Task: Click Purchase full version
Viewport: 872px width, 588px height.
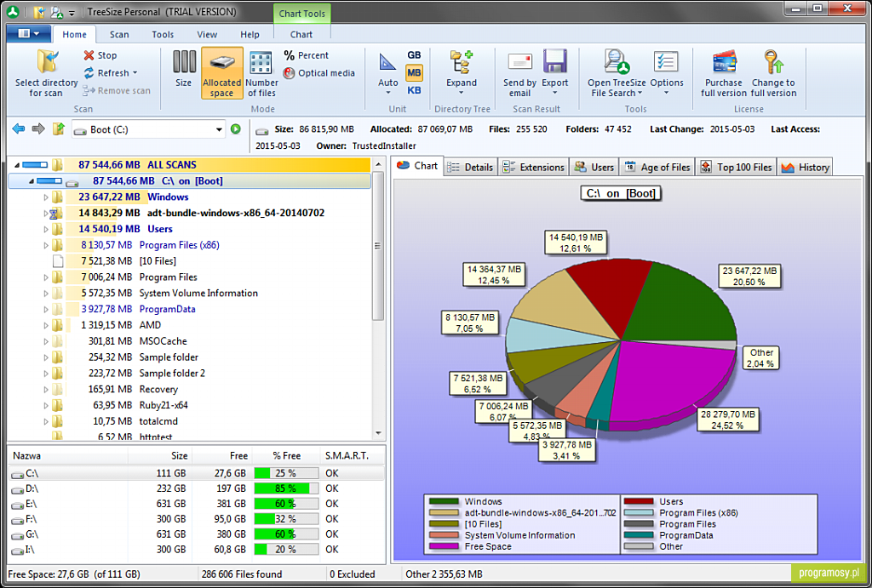Action: [724, 73]
